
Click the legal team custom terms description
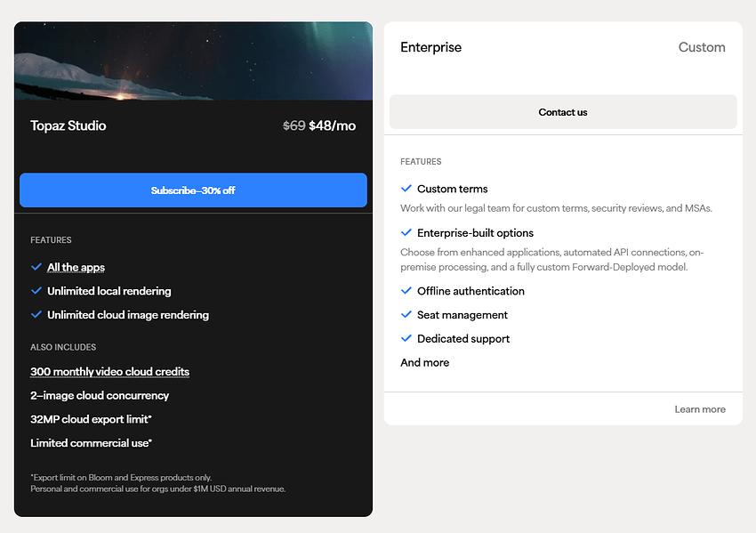click(x=556, y=208)
